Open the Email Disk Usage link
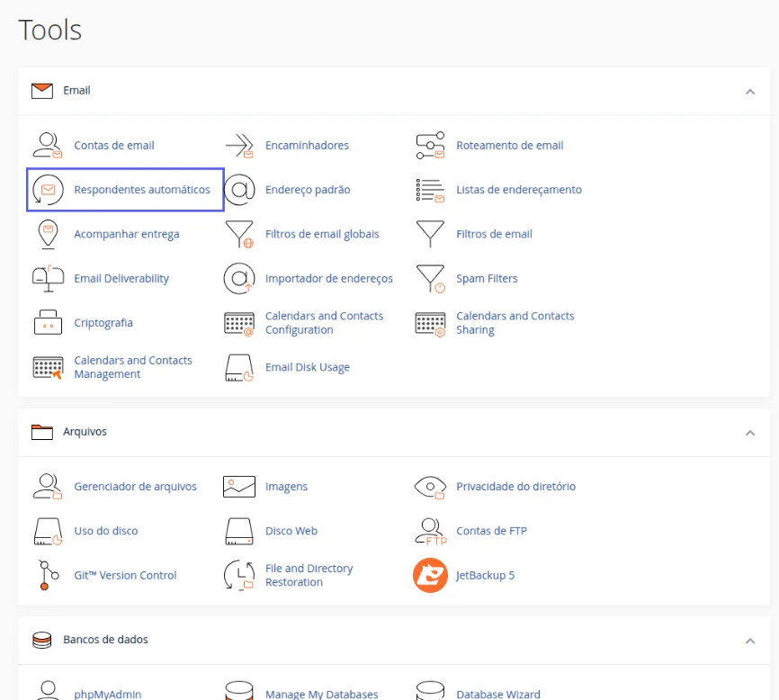This screenshot has width=779, height=700. click(308, 368)
